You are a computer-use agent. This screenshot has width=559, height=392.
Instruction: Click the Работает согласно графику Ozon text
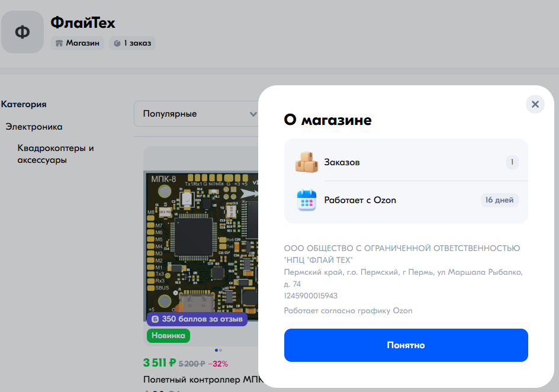coord(348,311)
